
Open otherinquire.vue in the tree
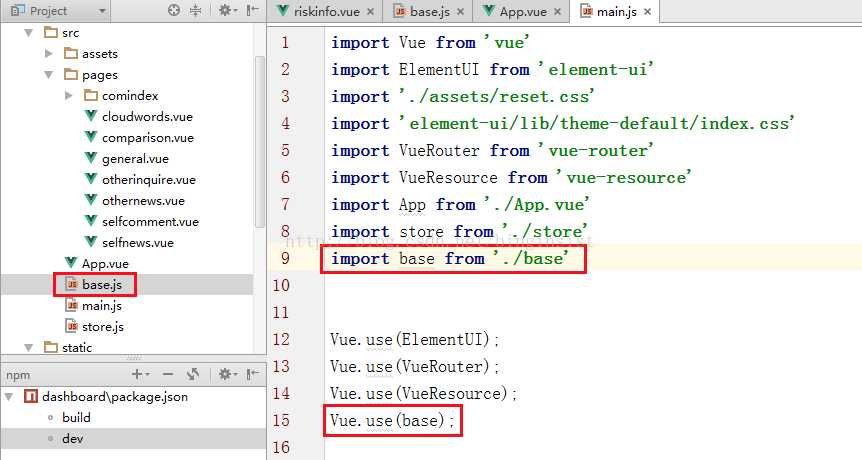click(148, 180)
